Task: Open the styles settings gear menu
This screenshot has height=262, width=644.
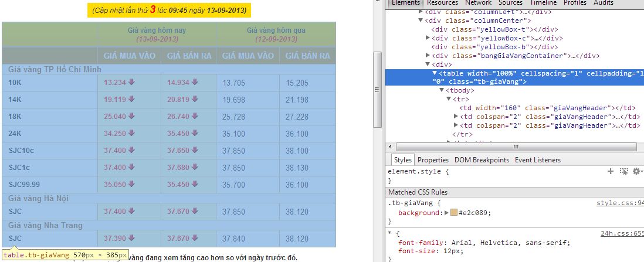Action: click(x=635, y=171)
